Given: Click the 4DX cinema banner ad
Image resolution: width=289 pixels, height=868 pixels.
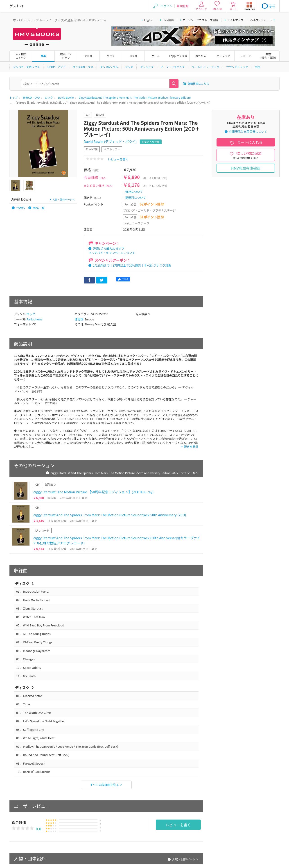Looking at the screenshot, I should pyautogui.click(x=193, y=36).
